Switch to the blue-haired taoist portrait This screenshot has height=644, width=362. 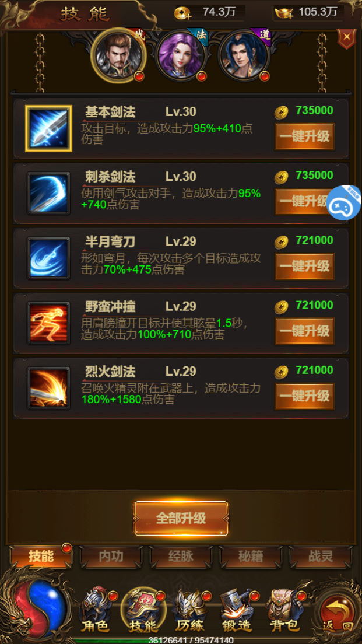pyautogui.click(x=244, y=55)
